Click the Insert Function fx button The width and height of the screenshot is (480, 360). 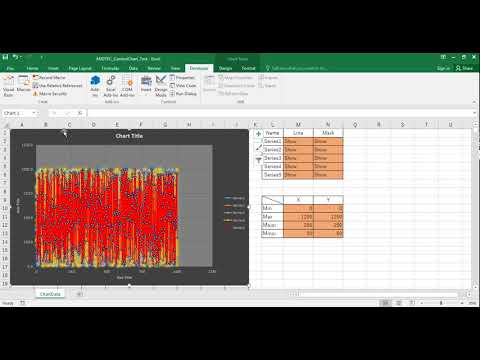tap(80, 113)
